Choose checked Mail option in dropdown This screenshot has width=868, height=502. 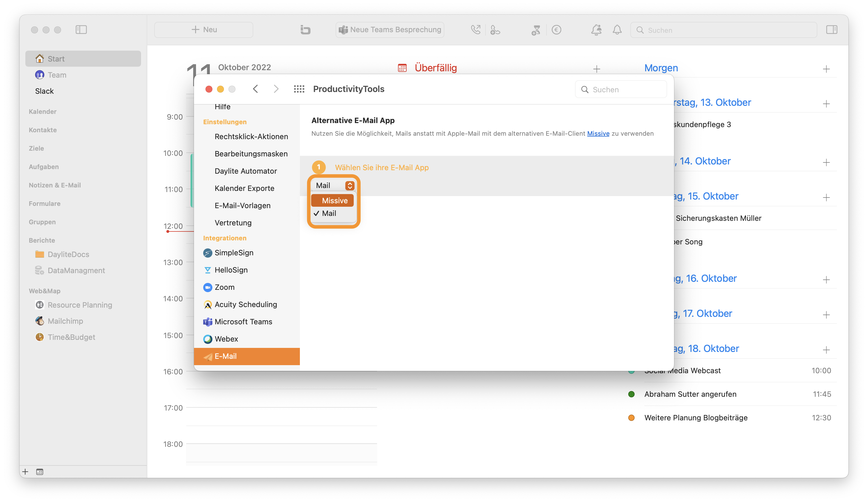point(332,213)
